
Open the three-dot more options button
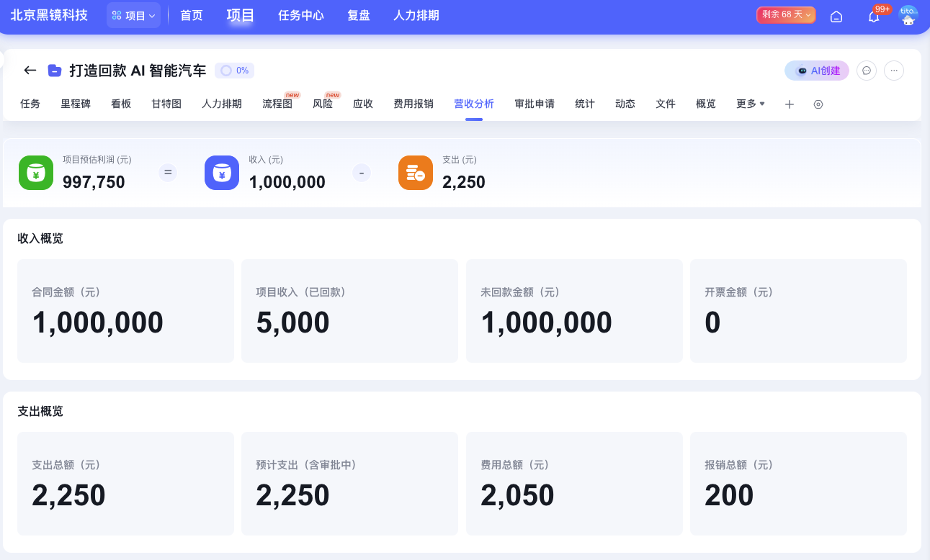[x=894, y=71]
